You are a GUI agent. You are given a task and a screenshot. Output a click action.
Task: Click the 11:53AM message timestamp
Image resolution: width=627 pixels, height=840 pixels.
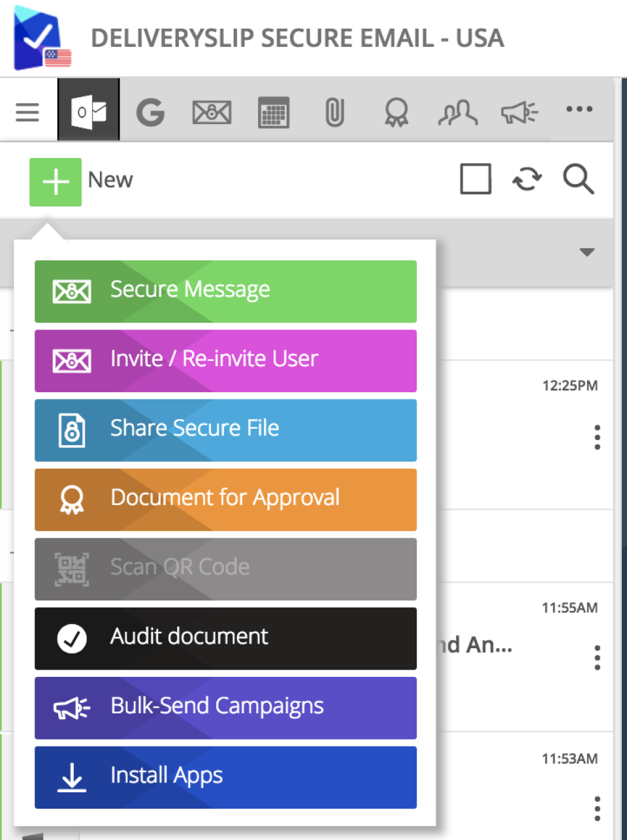coord(570,759)
